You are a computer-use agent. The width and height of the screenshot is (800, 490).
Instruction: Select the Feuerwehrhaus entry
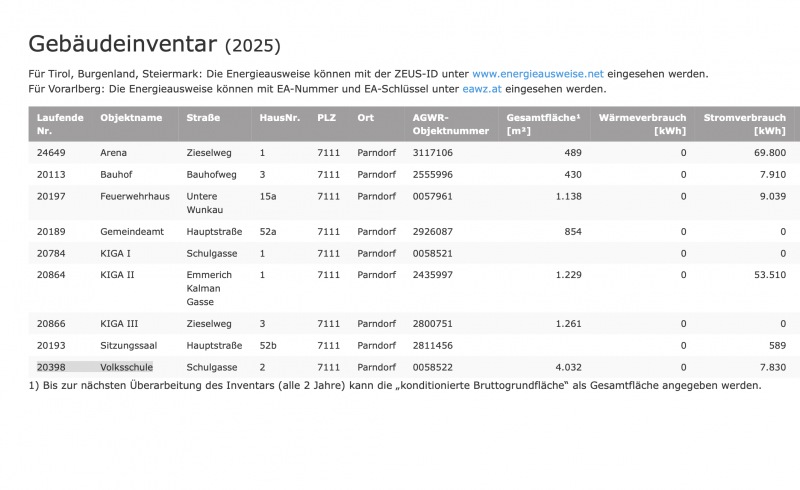(131, 196)
